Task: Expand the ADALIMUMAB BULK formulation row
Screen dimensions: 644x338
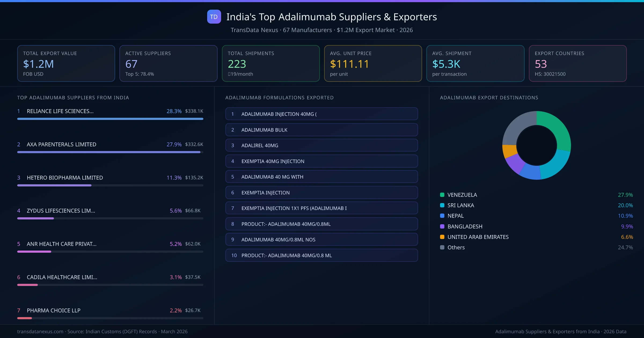Action: coord(321,130)
